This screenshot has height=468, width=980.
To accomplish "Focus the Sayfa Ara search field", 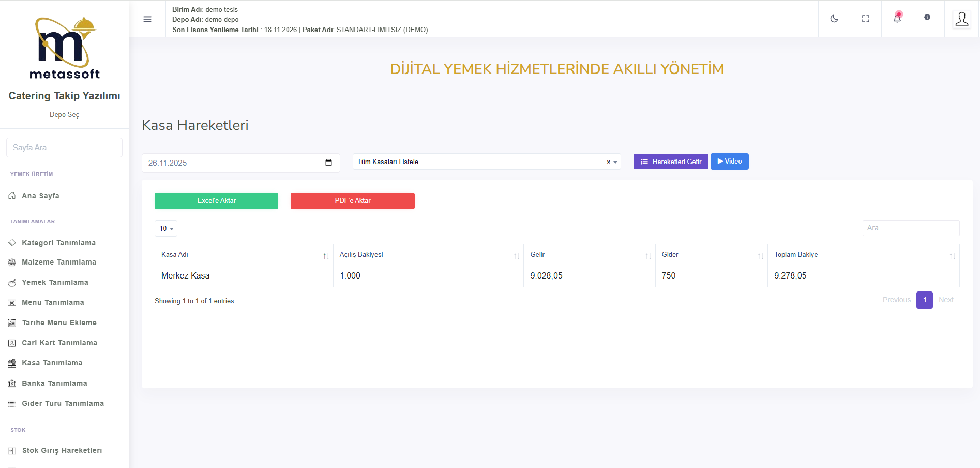I will point(64,148).
